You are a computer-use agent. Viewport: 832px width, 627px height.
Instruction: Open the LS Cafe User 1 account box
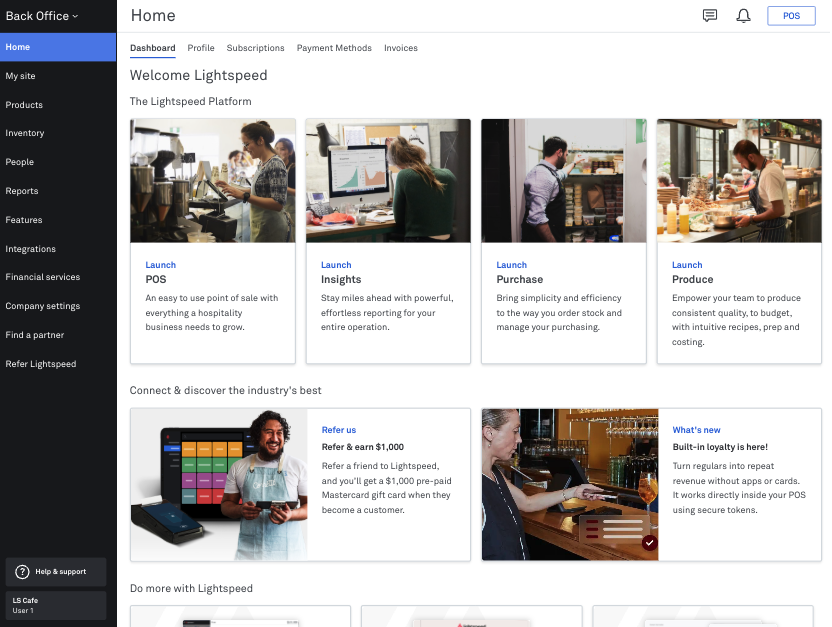tap(56, 605)
